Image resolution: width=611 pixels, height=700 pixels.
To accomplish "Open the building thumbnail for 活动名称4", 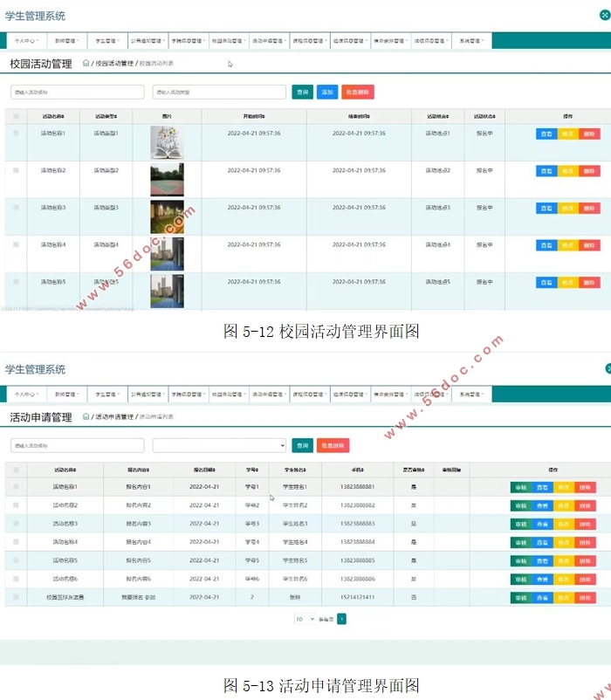I will pos(167,254).
